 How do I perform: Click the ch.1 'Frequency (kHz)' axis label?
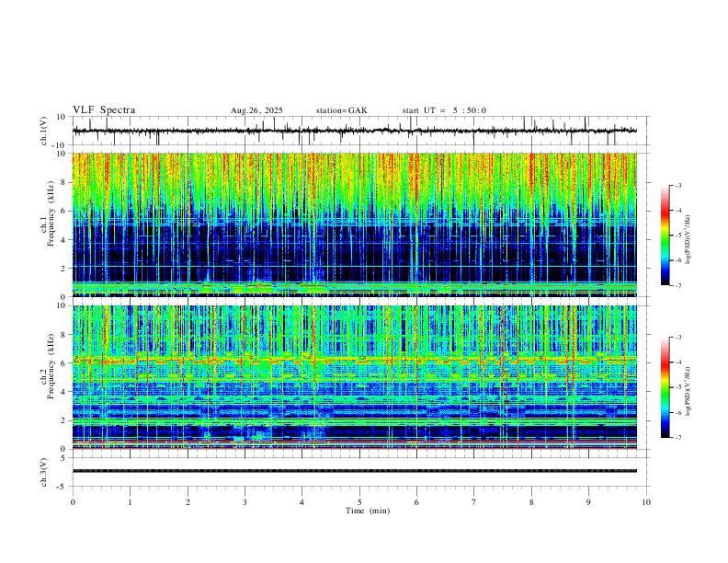[51, 213]
